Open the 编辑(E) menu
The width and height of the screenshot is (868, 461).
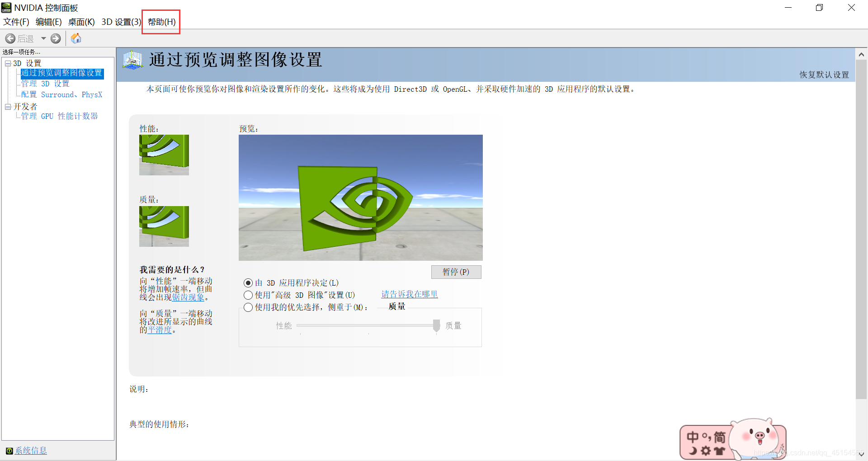pyautogui.click(x=48, y=22)
